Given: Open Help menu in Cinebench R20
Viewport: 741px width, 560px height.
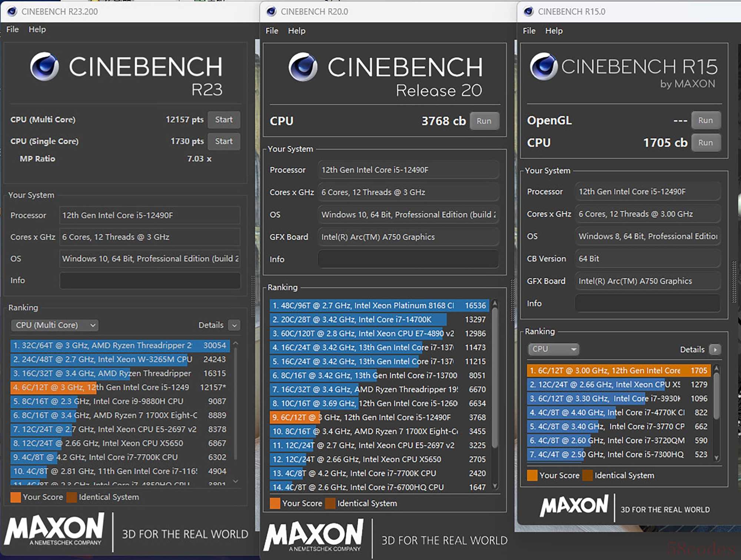Looking at the screenshot, I should click(x=296, y=31).
